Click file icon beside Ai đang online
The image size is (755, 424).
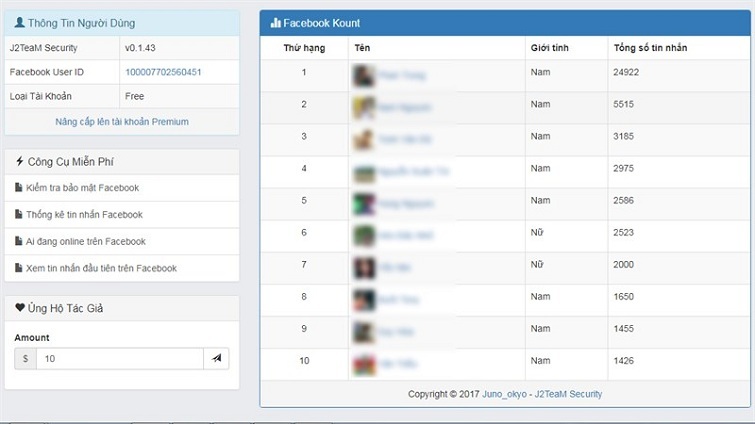19,241
